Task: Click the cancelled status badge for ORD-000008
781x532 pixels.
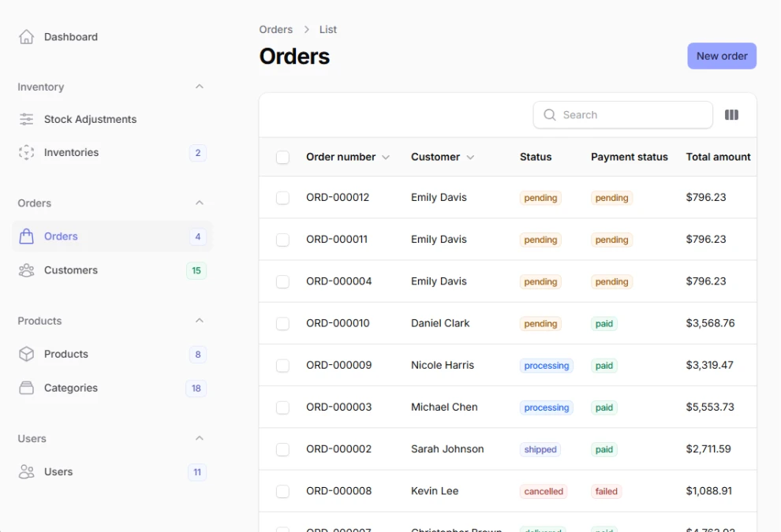Action: coord(544,492)
